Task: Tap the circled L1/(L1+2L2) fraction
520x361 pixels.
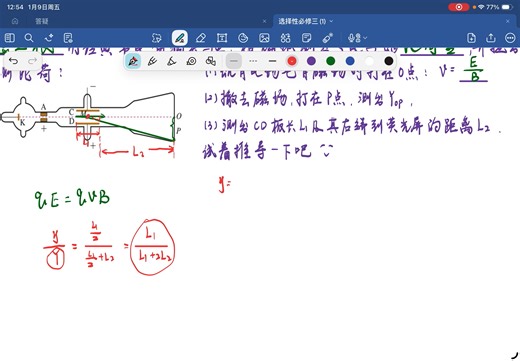Action: pos(152,247)
